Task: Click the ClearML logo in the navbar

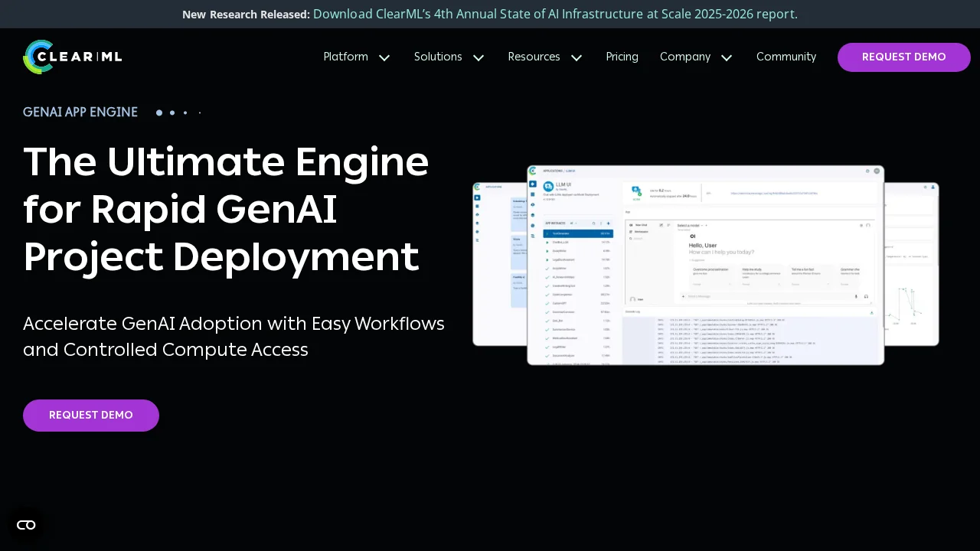Action: 73,57
